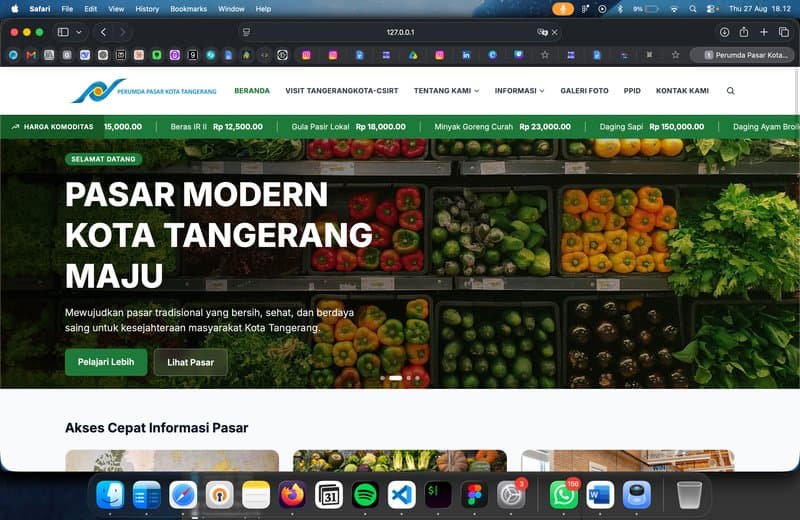The image size is (800, 520).
Task: Open the GALERI FOTO nav item
Action: (584, 91)
